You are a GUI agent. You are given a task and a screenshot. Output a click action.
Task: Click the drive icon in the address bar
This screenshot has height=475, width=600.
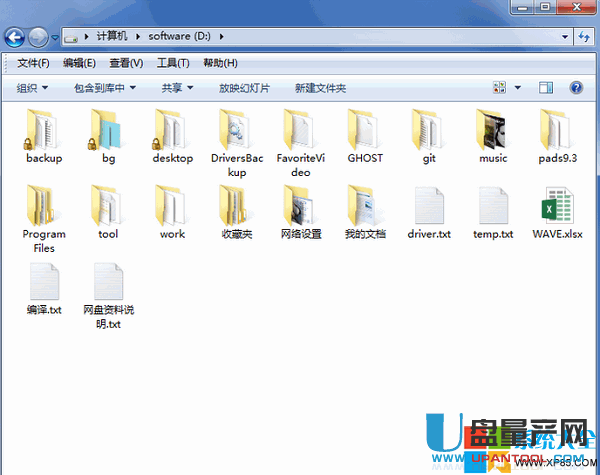71,38
